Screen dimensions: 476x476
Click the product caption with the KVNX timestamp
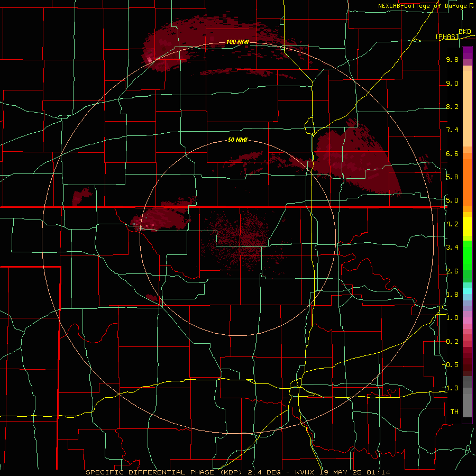click(x=238, y=472)
